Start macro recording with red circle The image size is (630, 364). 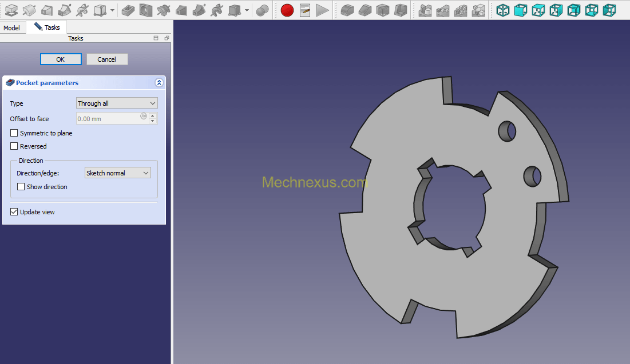(x=287, y=10)
